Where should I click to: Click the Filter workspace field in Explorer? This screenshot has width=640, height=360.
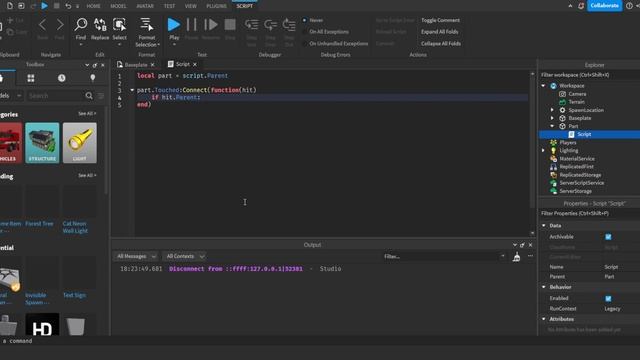click(590, 75)
